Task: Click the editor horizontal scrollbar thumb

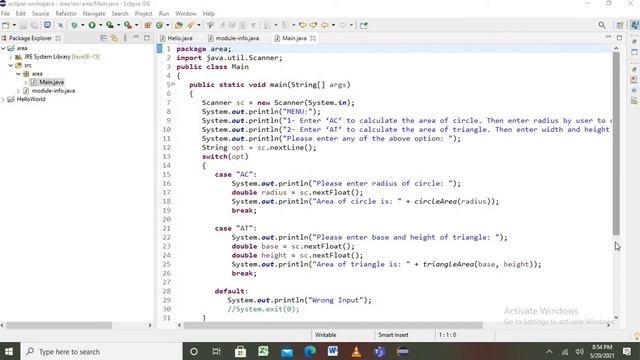Action: [x=333, y=325]
